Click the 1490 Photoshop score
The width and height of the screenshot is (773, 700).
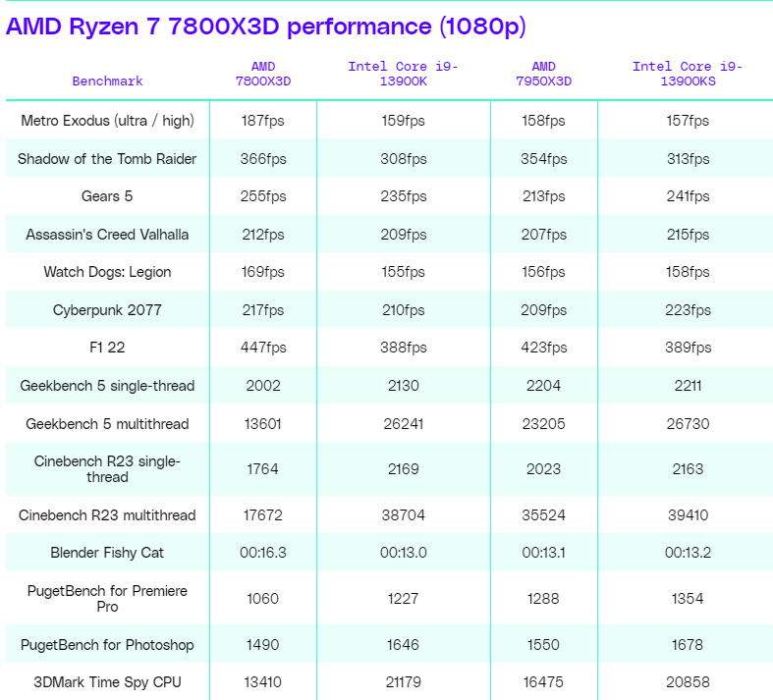263,645
